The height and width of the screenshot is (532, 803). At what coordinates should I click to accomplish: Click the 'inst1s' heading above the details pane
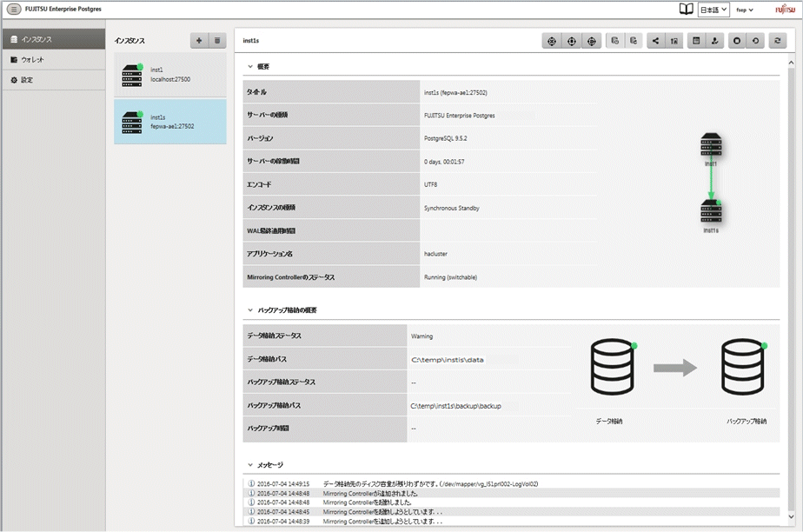pyautogui.click(x=250, y=41)
